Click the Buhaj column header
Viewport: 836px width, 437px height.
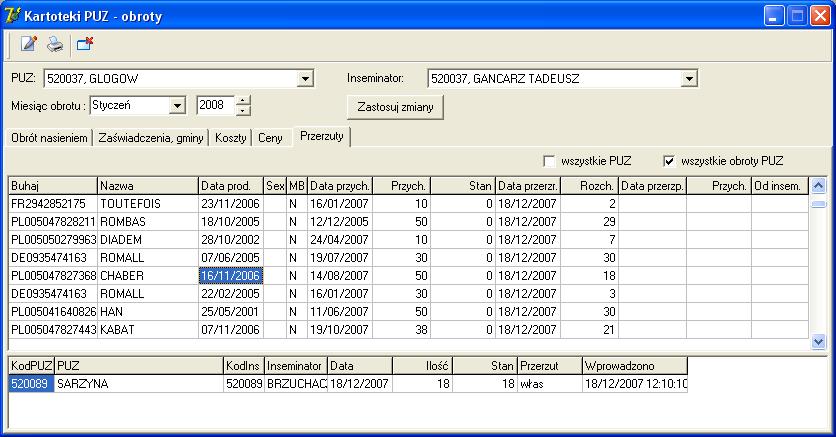(x=53, y=186)
